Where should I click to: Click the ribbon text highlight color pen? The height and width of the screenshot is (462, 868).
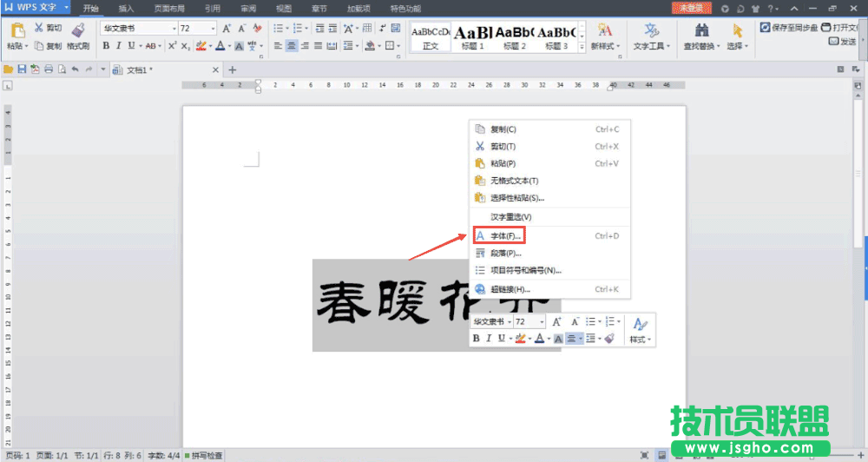pyautogui.click(x=201, y=46)
